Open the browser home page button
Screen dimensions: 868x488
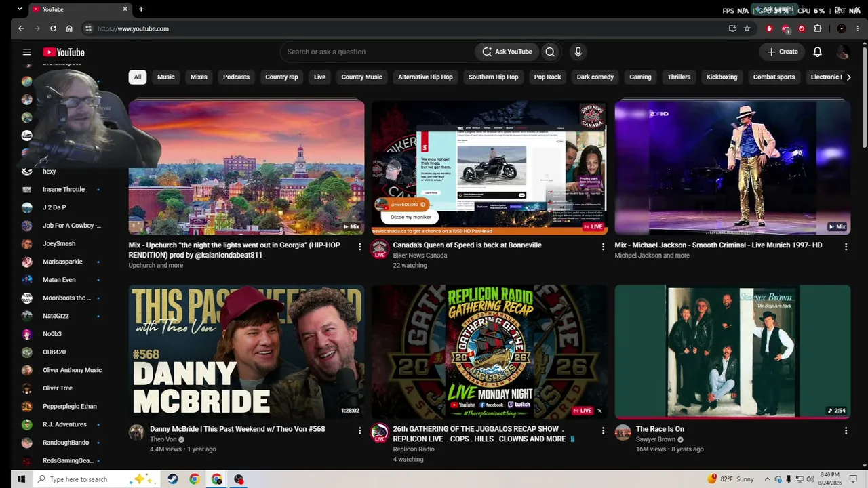pyautogui.click(x=69, y=28)
